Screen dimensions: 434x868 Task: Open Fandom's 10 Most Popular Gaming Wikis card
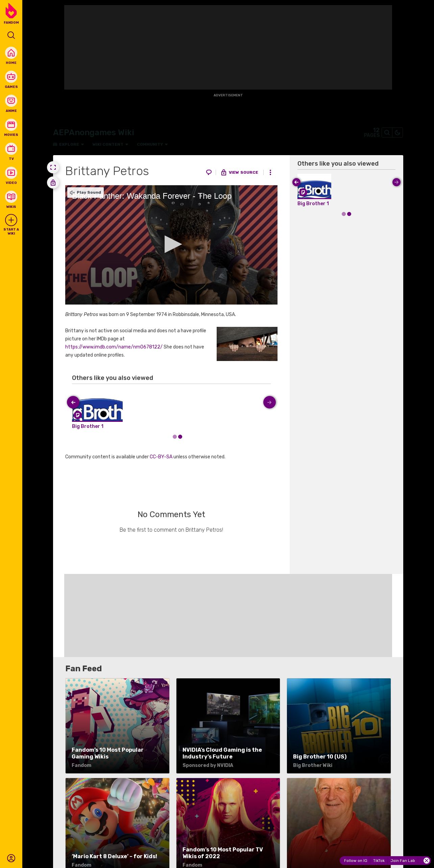point(117,726)
